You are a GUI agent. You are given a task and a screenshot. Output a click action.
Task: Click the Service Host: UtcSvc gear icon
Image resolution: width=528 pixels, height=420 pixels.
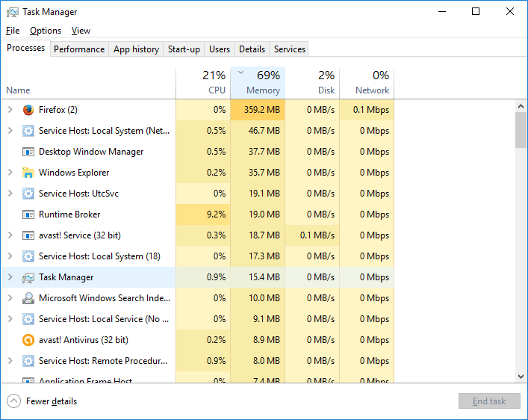[28, 194]
